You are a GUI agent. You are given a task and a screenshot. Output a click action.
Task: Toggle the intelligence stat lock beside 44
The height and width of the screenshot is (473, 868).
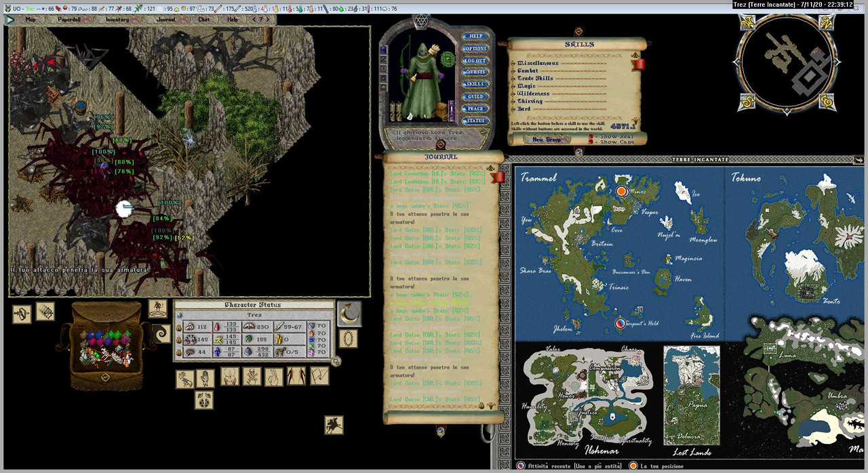[x=179, y=352]
